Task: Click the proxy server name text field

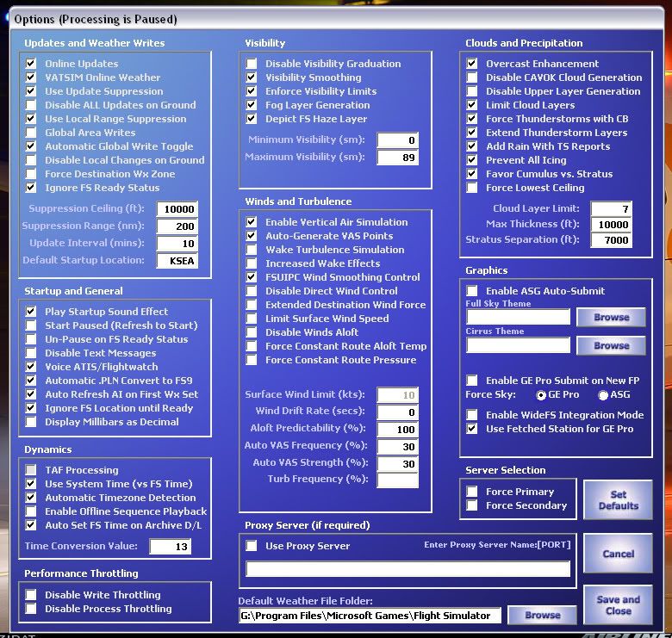Action: [408, 569]
